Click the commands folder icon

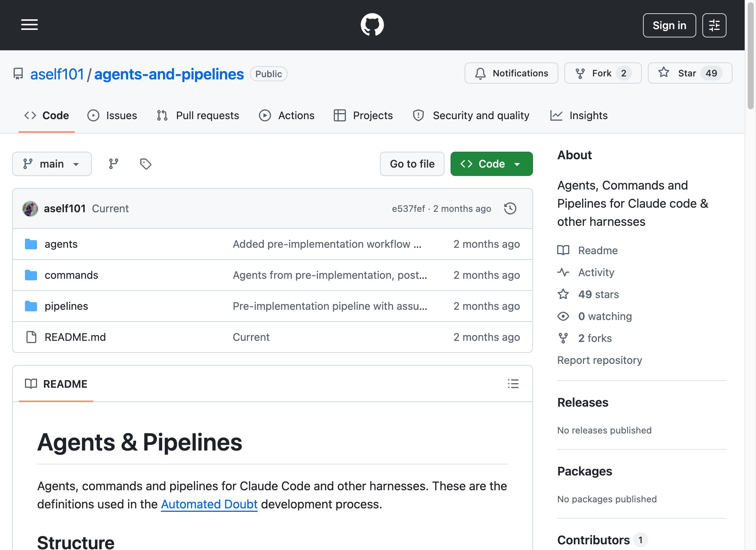31,275
